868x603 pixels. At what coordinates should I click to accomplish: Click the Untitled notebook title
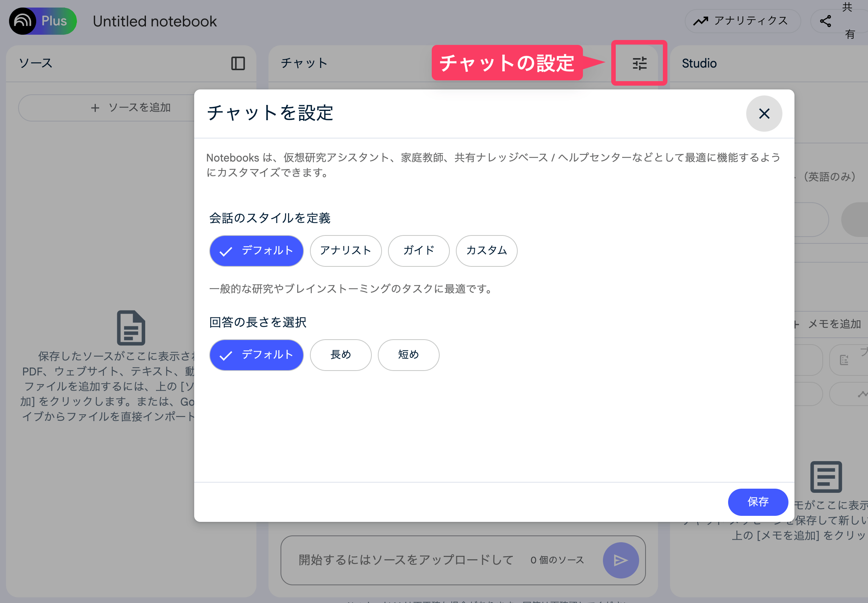coord(155,22)
